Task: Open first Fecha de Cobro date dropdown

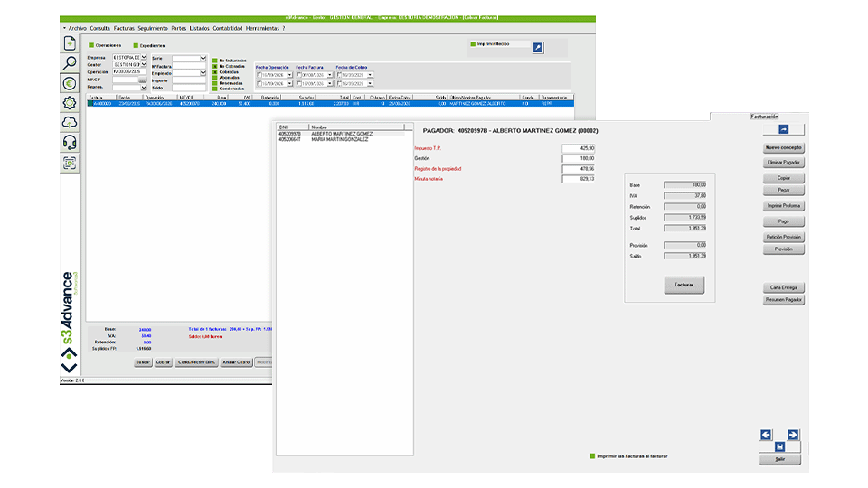Action: (371, 75)
